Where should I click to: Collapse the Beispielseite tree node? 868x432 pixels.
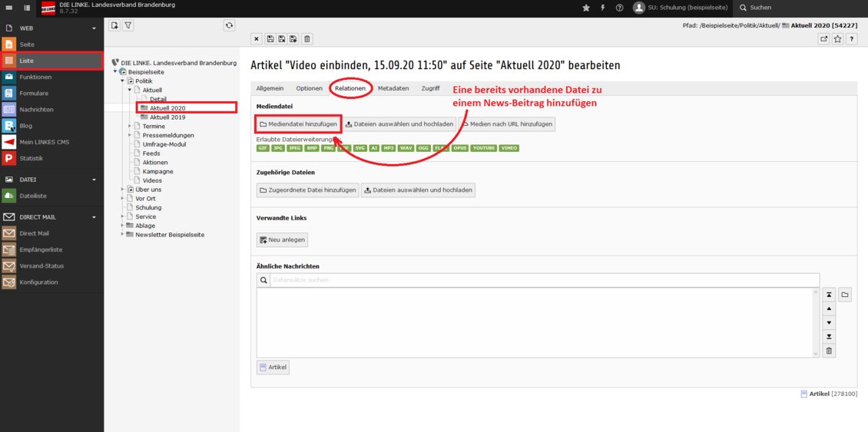click(115, 72)
